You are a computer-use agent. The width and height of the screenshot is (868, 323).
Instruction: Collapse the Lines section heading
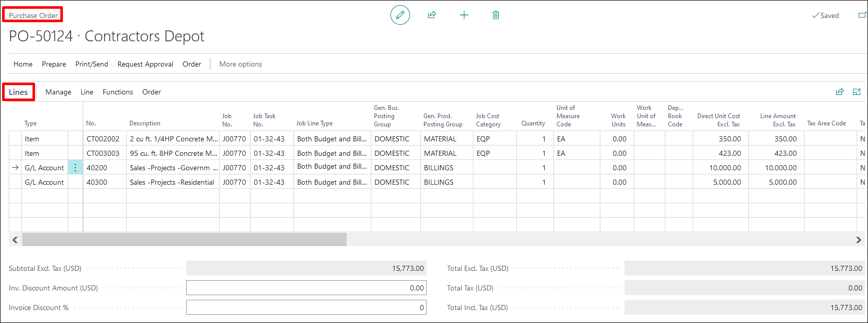18,92
